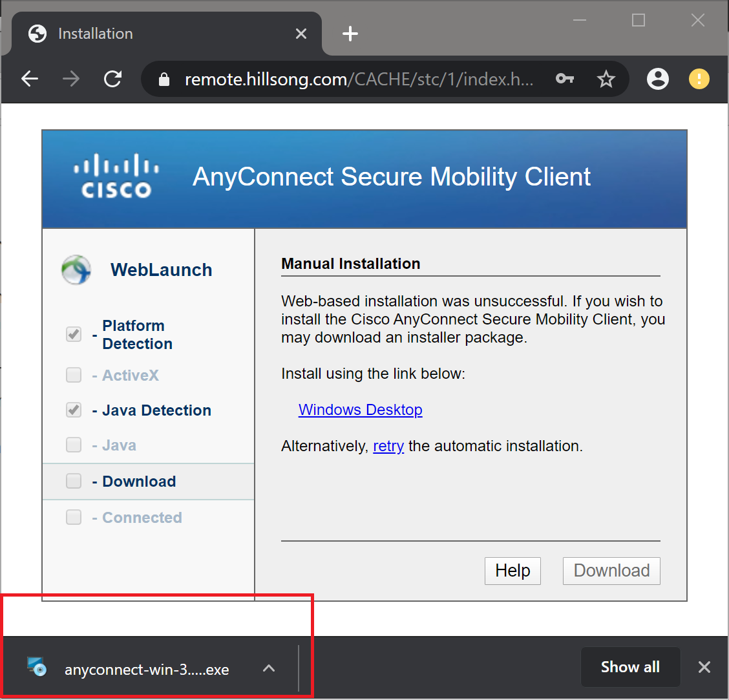Minimize the browser window
The height and width of the screenshot is (700, 729).
[x=579, y=21]
